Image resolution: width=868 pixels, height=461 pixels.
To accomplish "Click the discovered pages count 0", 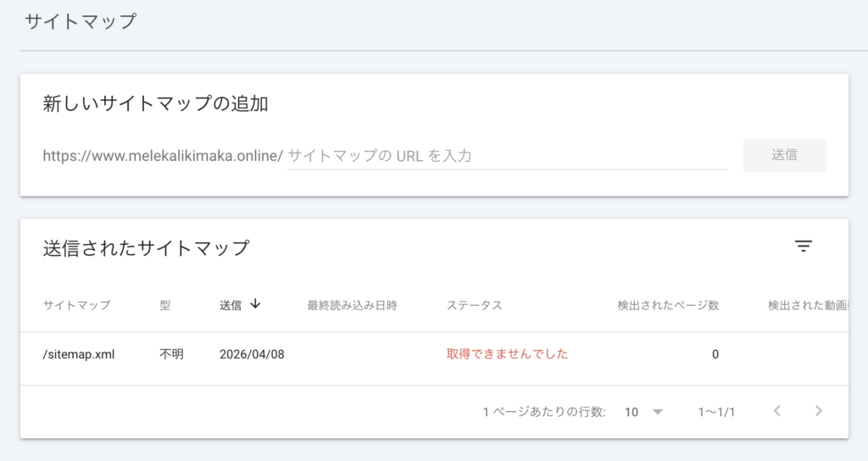I will coord(715,354).
